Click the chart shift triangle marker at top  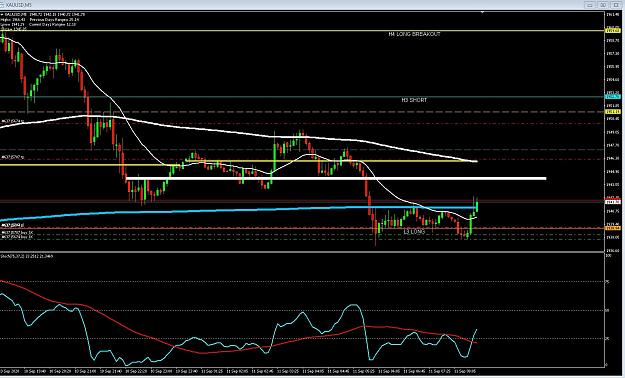click(483, 13)
